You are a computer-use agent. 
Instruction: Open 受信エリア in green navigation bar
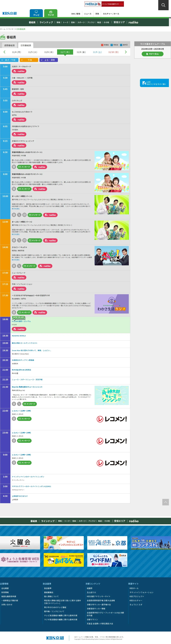(119, 22)
